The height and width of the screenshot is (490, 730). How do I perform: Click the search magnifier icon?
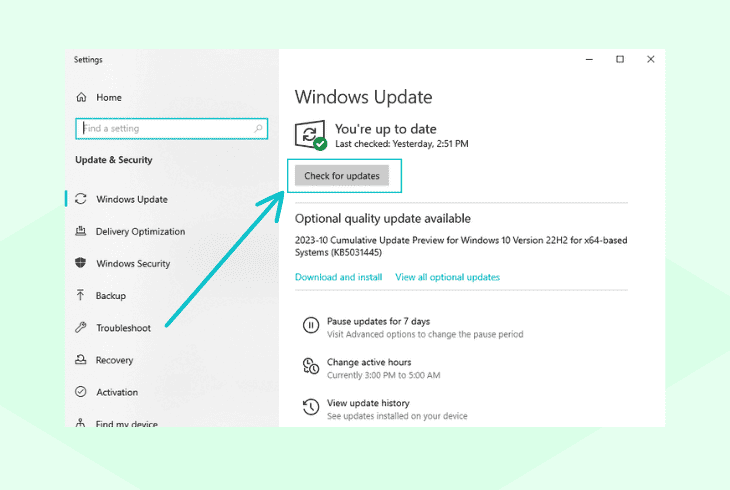tap(258, 128)
